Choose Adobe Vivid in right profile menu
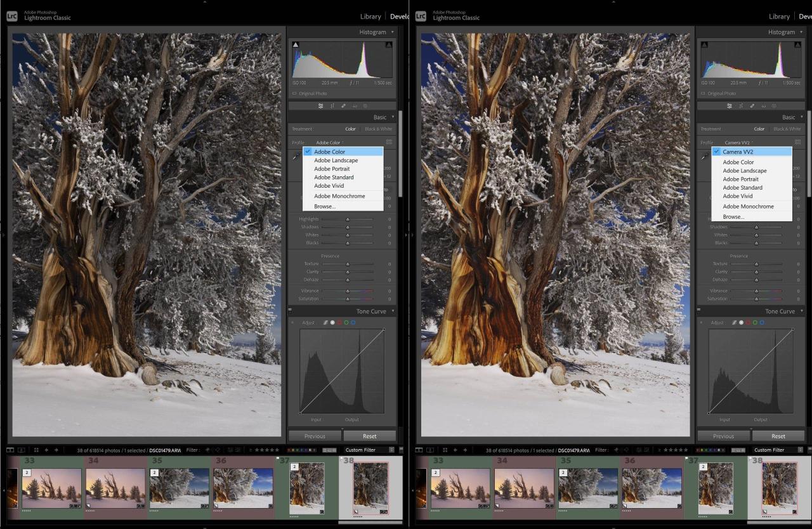The height and width of the screenshot is (529, 812). (x=738, y=196)
